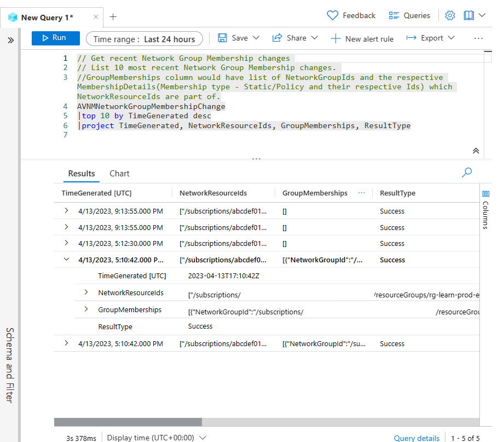Open the Time range Last 24 hours dropdown
Viewport: 504px width, 442px height.
coord(144,38)
